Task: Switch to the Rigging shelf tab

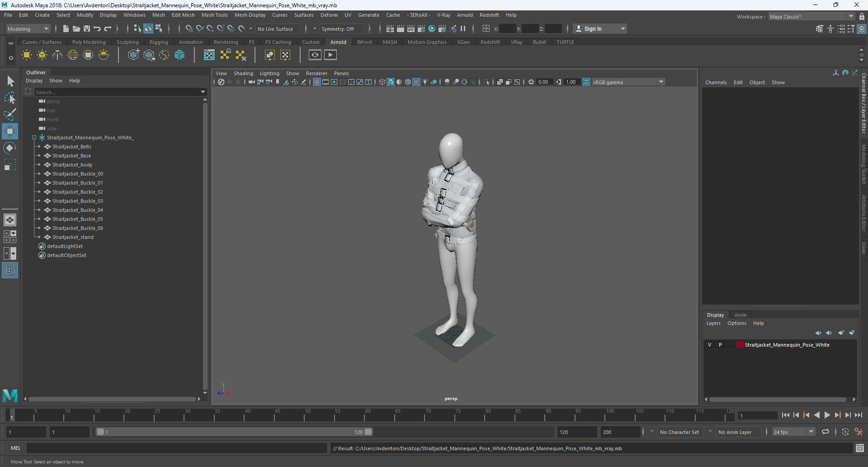Action: tap(159, 42)
